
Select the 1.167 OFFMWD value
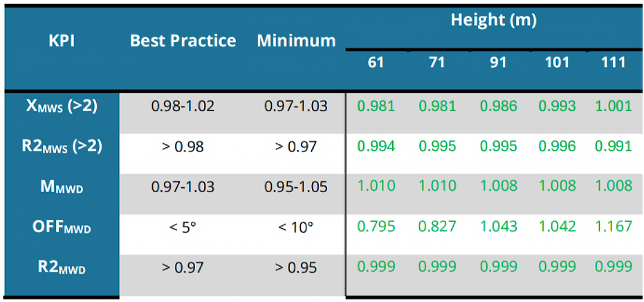[x=613, y=227]
